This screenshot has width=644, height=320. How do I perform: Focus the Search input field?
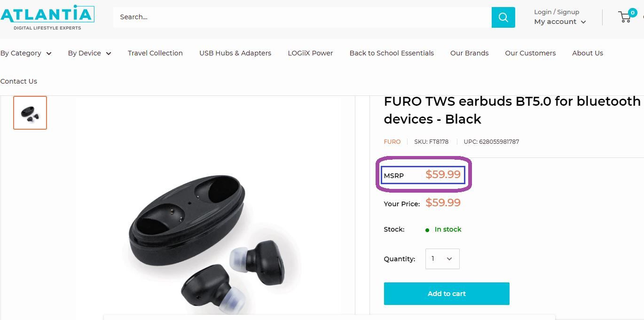(301, 17)
